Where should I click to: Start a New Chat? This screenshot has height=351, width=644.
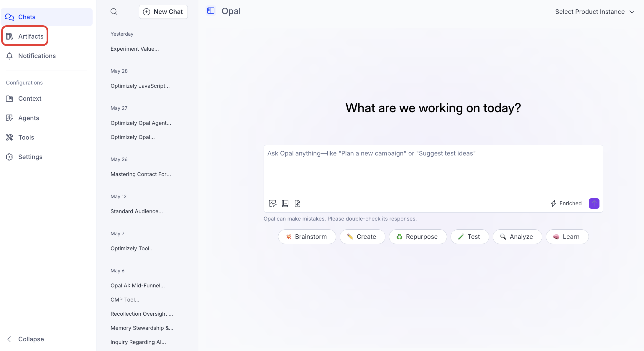[x=163, y=12]
